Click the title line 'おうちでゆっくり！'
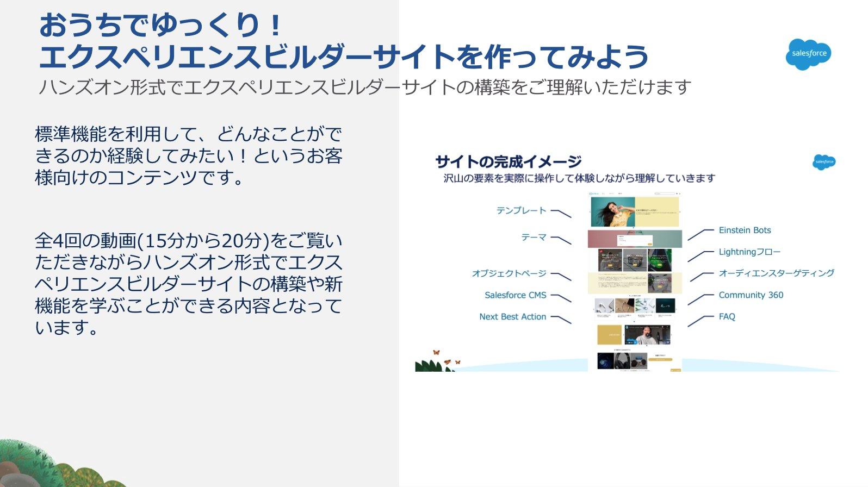868x487 pixels. tap(162, 25)
